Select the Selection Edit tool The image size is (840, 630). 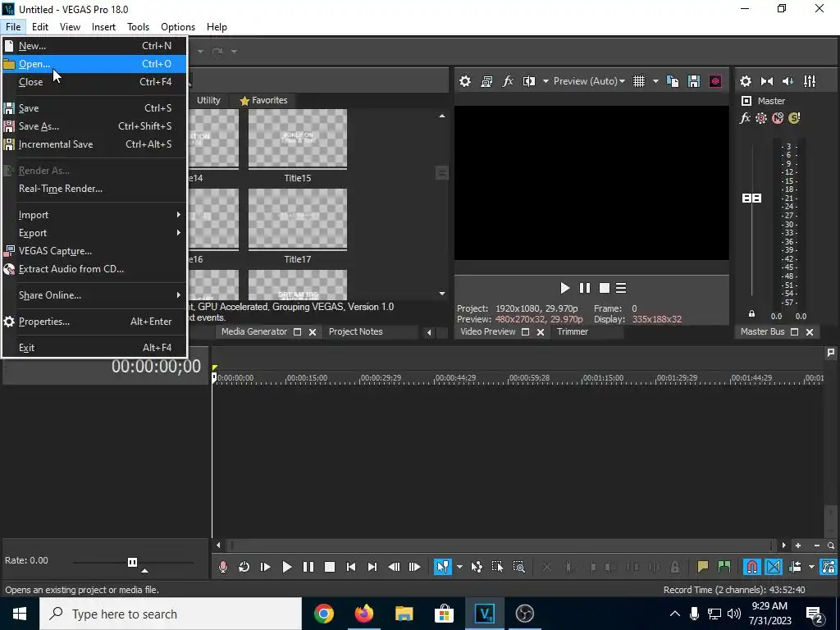(x=497, y=567)
